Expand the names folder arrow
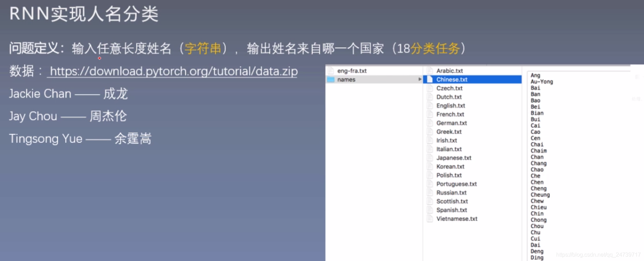Viewport: 644px width, 261px height. pos(420,79)
